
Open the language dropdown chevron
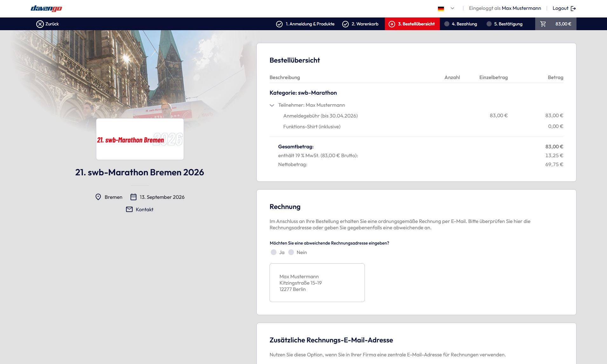pos(452,8)
